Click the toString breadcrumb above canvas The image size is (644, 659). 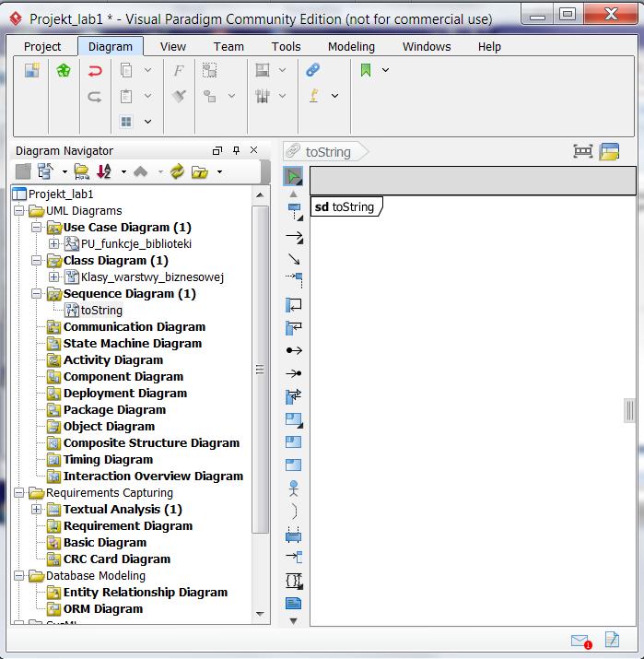click(328, 152)
